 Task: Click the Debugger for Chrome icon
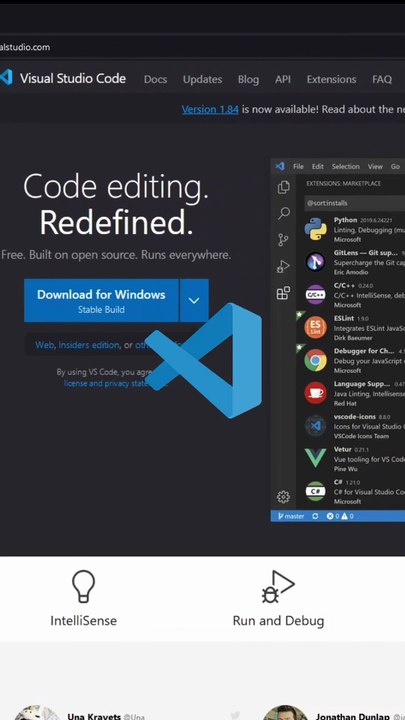pos(315,360)
